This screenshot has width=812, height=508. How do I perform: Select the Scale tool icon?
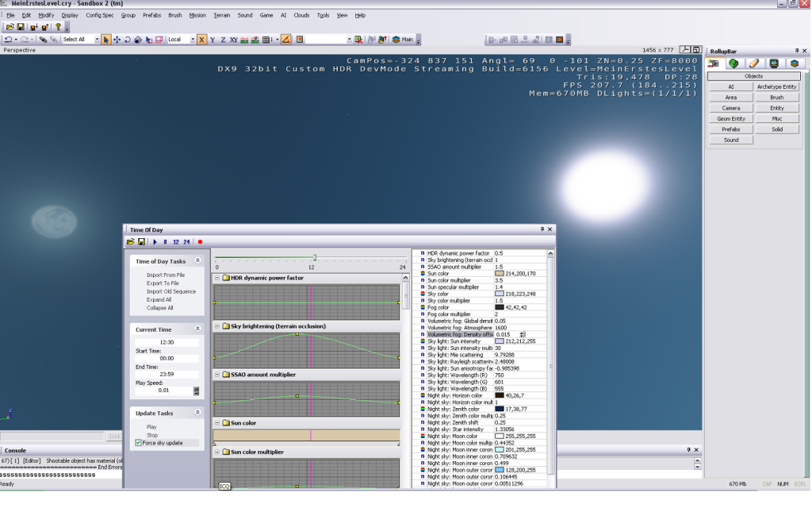click(138, 40)
